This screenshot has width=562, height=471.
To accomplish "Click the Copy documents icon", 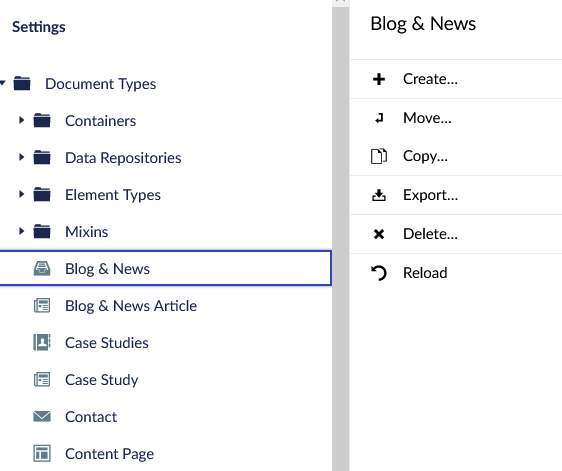I will click(x=379, y=156).
